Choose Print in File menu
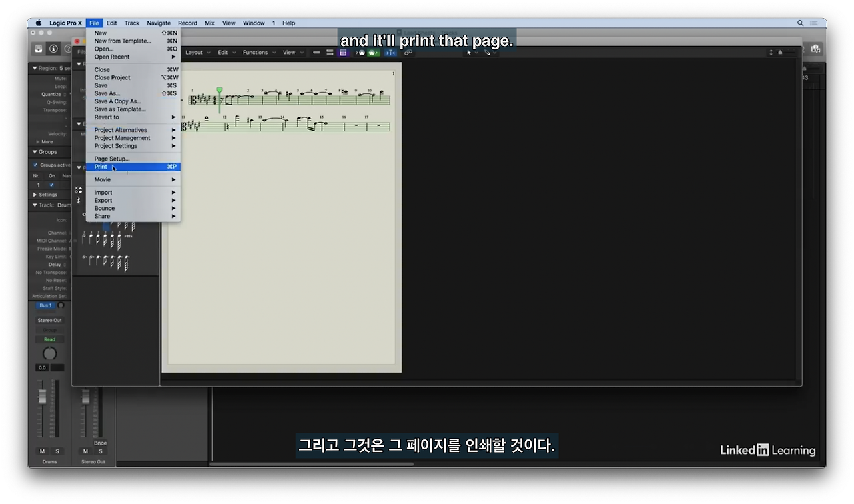854x504 pixels. pos(133,167)
